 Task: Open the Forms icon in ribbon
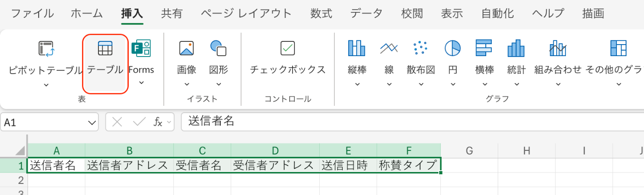pyautogui.click(x=141, y=48)
